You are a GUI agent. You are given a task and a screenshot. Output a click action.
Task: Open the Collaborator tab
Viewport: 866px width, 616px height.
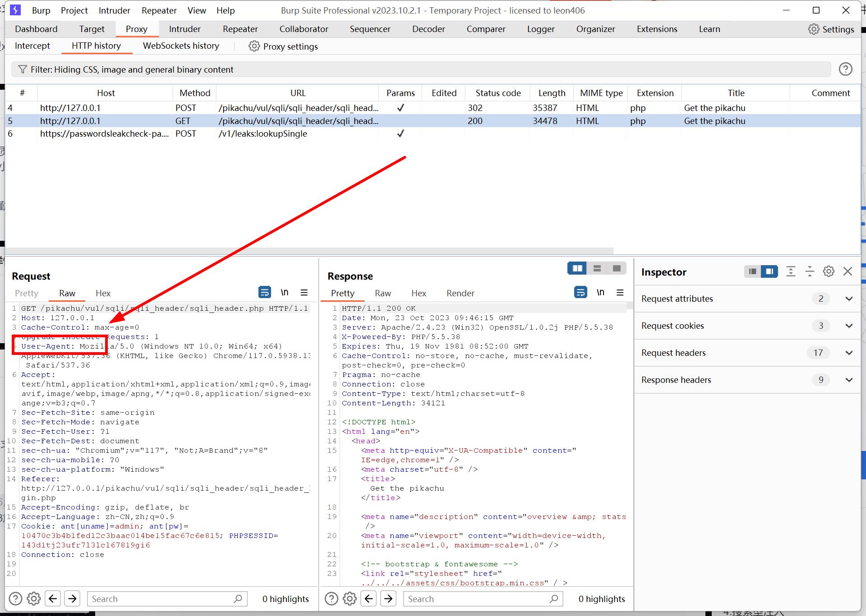[304, 29]
